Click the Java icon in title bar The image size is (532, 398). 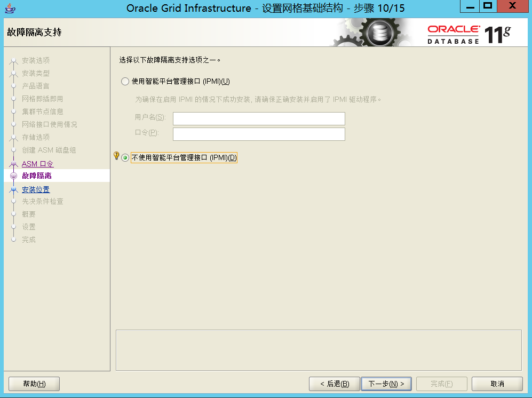pos(10,8)
